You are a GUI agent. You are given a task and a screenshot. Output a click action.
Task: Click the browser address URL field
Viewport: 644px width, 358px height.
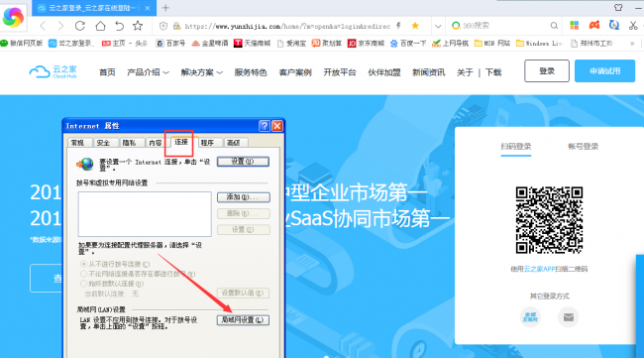pyautogui.click(x=286, y=26)
